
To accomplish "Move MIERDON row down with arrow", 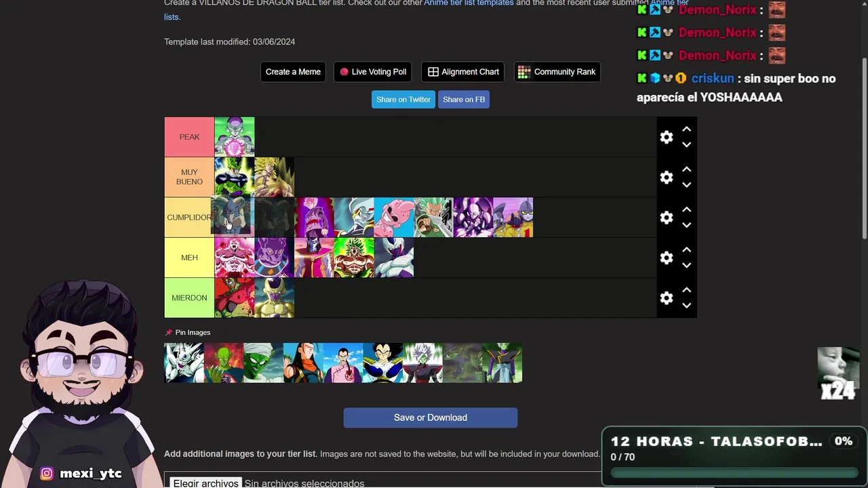I will click(x=686, y=306).
